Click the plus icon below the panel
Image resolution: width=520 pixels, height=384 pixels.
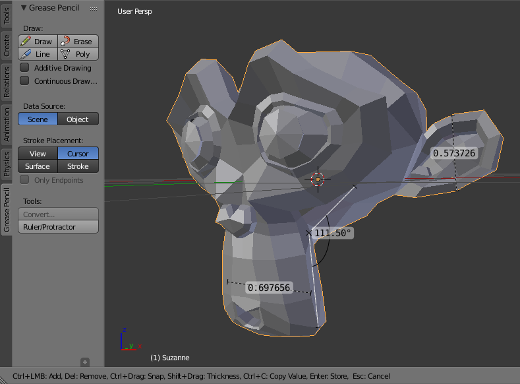coord(85,362)
